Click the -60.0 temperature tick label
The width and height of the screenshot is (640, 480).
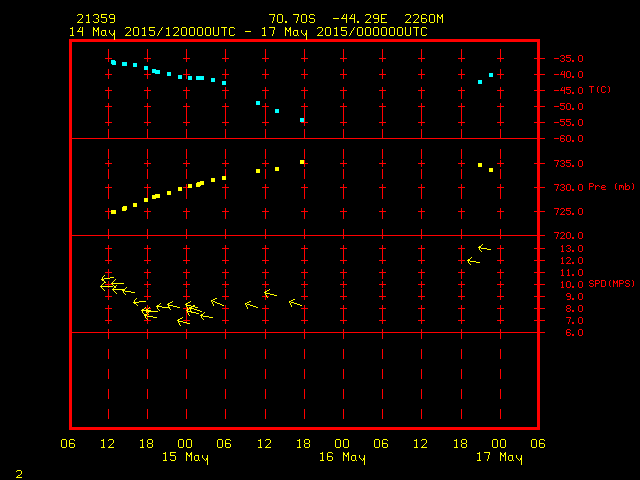tap(566, 138)
